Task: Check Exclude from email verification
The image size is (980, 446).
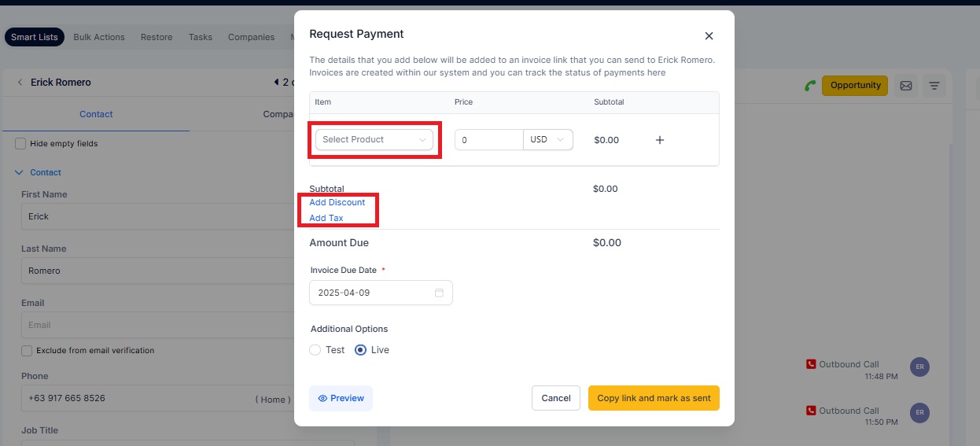Action: pyautogui.click(x=27, y=351)
